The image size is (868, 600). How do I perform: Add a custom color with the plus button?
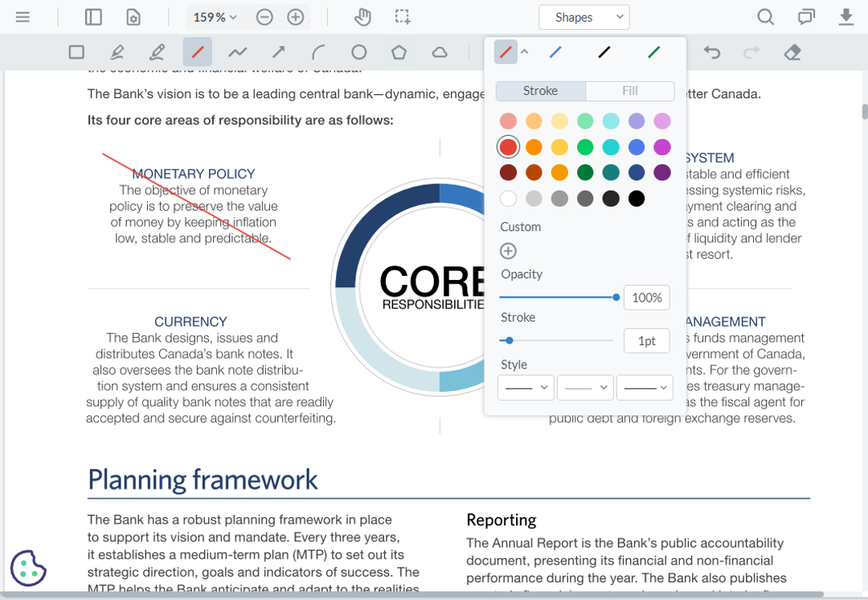508,250
